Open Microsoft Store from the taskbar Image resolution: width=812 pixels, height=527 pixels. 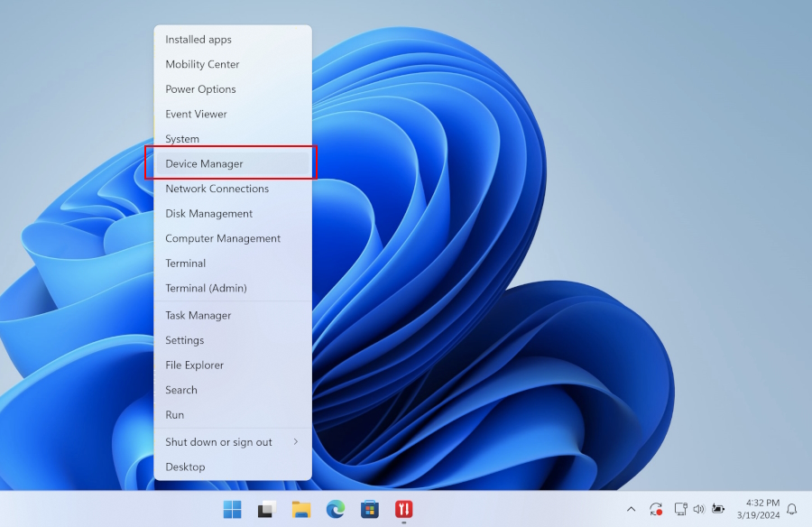pos(369,510)
